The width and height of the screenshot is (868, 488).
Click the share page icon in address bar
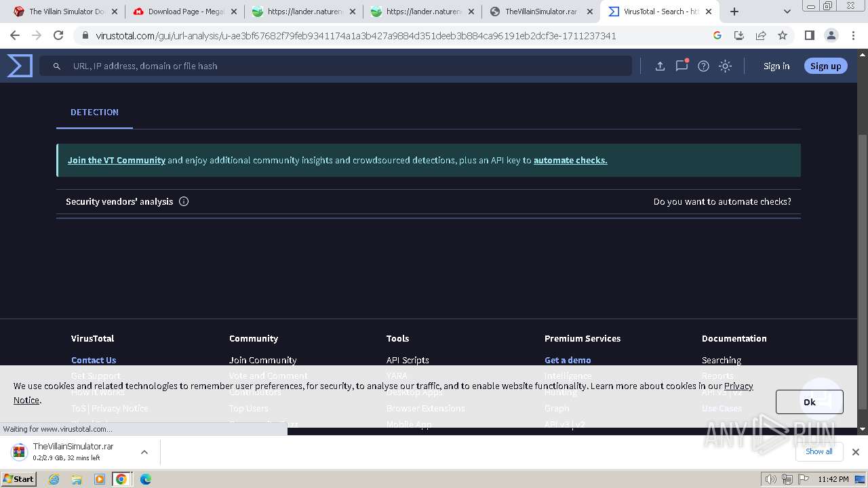tap(761, 35)
